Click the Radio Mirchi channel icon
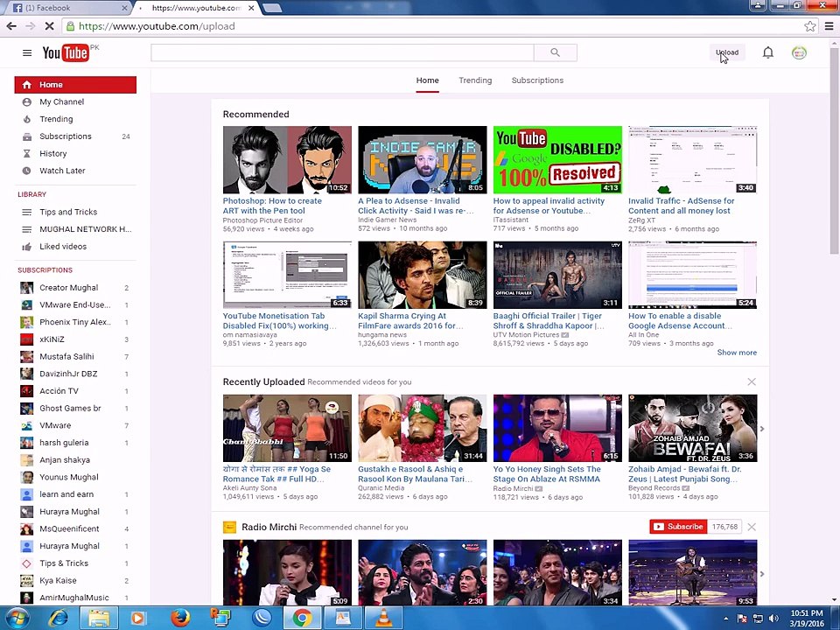 click(229, 527)
